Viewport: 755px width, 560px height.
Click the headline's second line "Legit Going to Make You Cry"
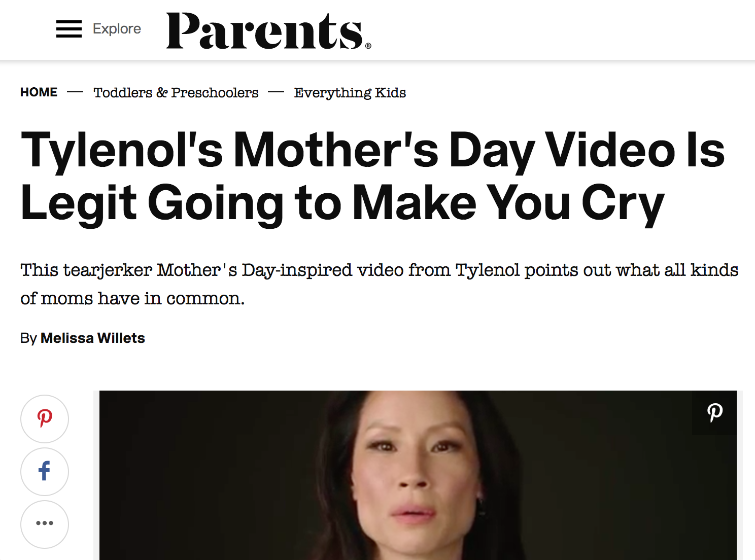(x=342, y=203)
